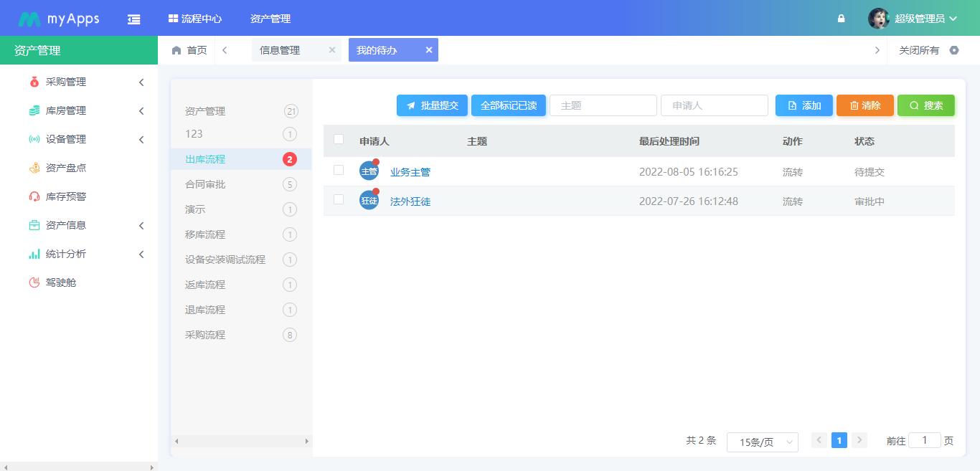
Task: Click inside the 主题 search input field
Action: click(603, 105)
